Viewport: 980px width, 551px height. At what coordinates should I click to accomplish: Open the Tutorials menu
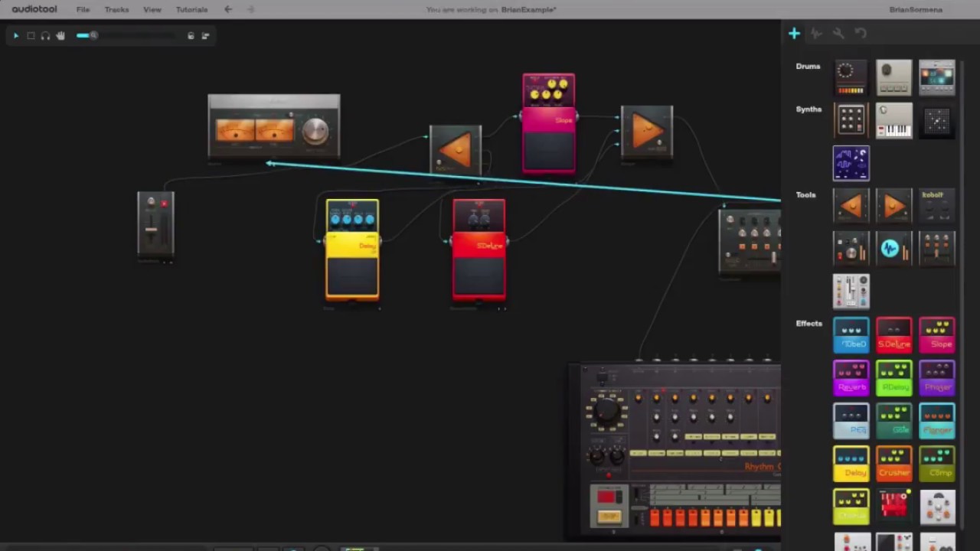click(x=191, y=9)
